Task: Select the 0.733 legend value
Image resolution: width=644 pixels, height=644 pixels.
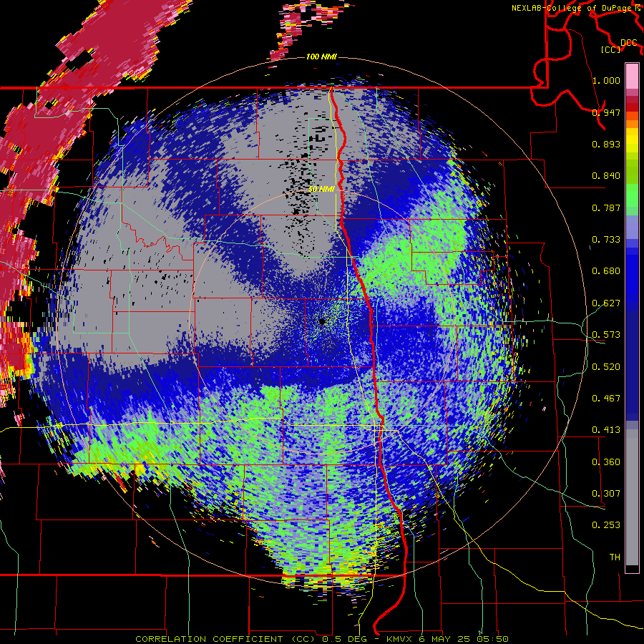Action: (606, 240)
